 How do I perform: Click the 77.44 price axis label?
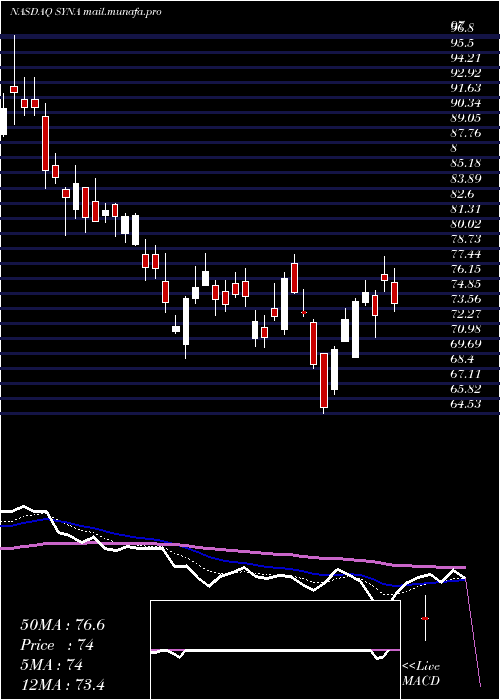pyautogui.click(x=467, y=255)
